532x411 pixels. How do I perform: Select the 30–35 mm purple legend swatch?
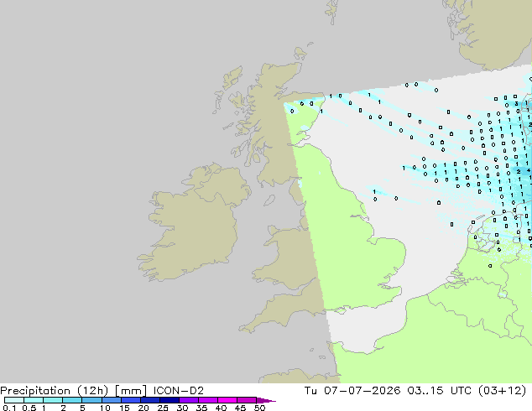tap(189, 400)
